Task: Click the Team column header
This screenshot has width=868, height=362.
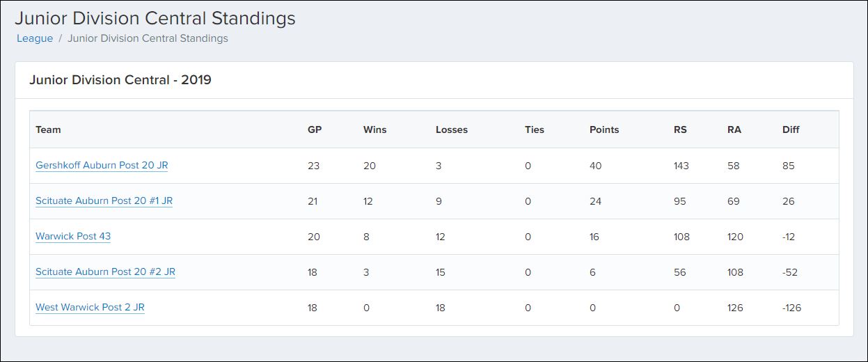Action: point(48,129)
